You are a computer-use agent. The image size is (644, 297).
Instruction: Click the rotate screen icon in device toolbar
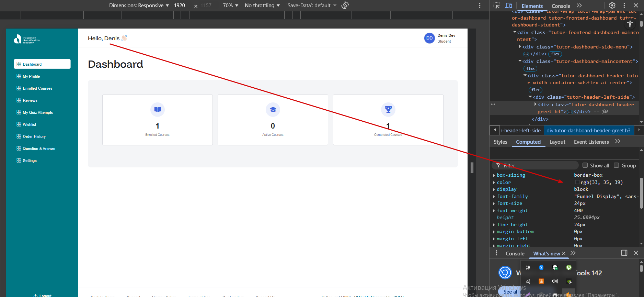(345, 5)
